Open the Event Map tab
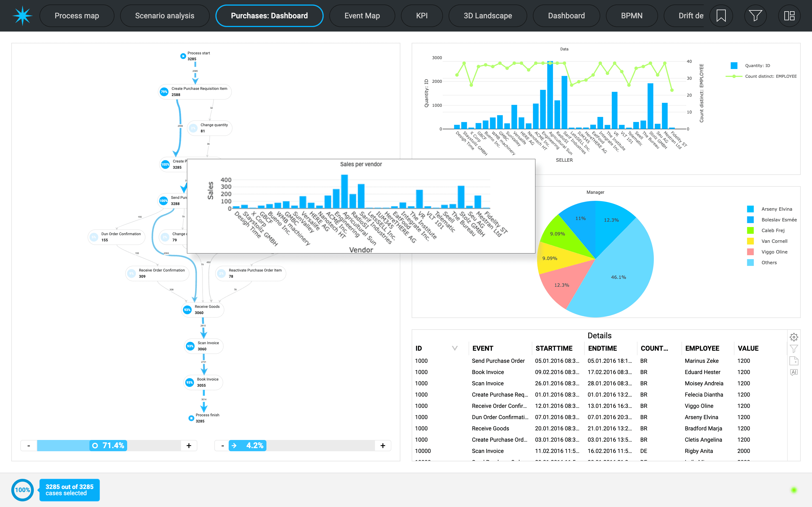 (362, 16)
